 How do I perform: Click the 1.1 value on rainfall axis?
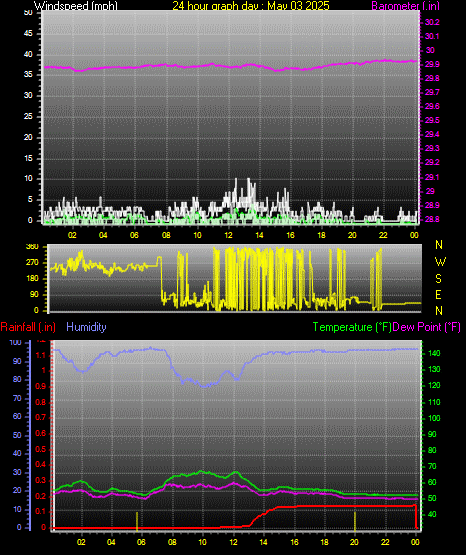click(x=41, y=355)
